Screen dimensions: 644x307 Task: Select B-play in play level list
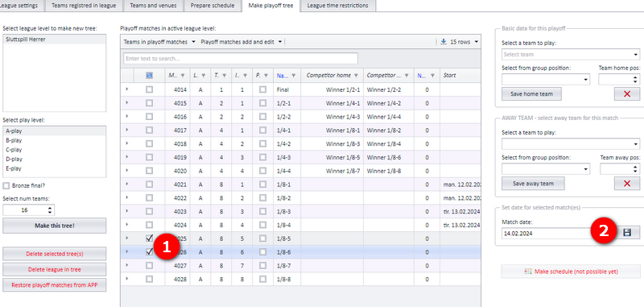(54, 140)
